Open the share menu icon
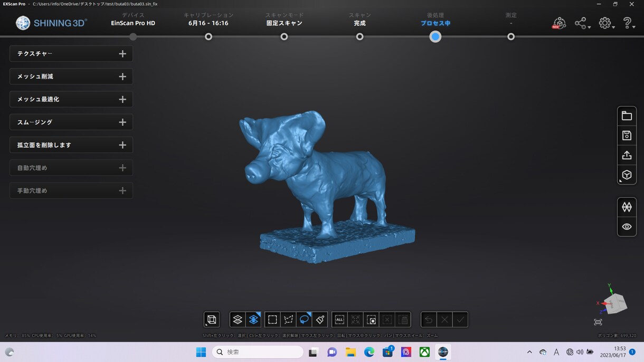The width and height of the screenshot is (644, 362). 582,23
